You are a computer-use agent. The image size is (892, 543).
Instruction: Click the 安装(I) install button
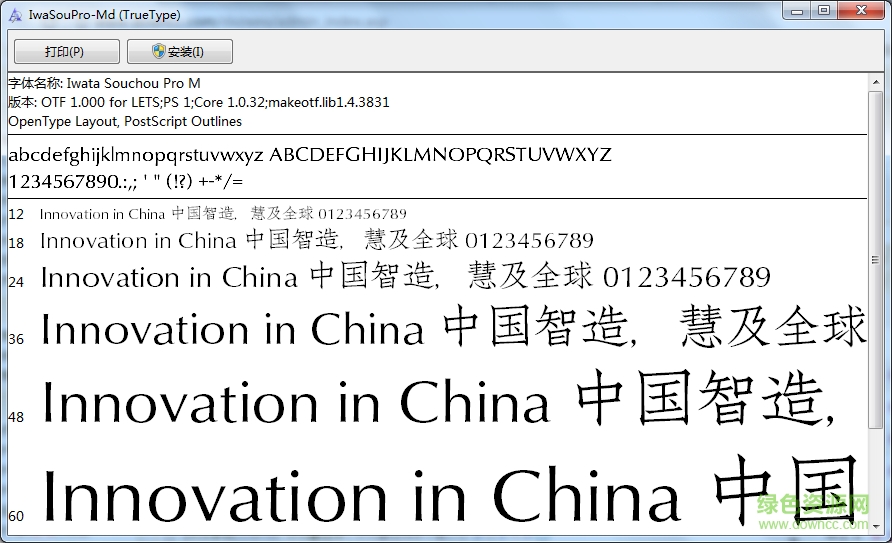pyautogui.click(x=180, y=52)
